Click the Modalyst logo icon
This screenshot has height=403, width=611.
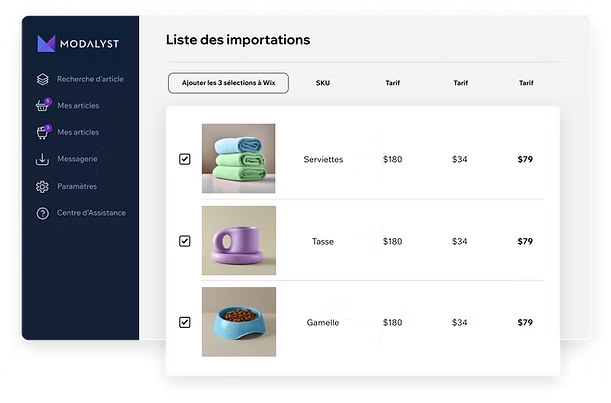[x=46, y=43]
